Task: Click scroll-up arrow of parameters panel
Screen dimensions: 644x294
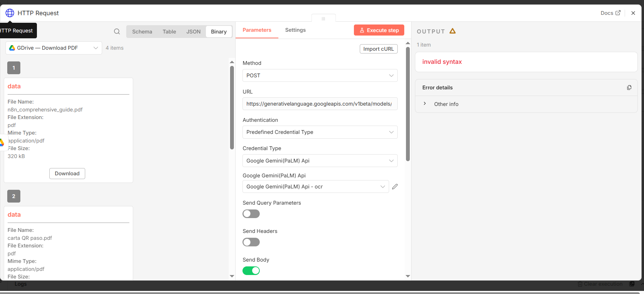Action: (408, 43)
